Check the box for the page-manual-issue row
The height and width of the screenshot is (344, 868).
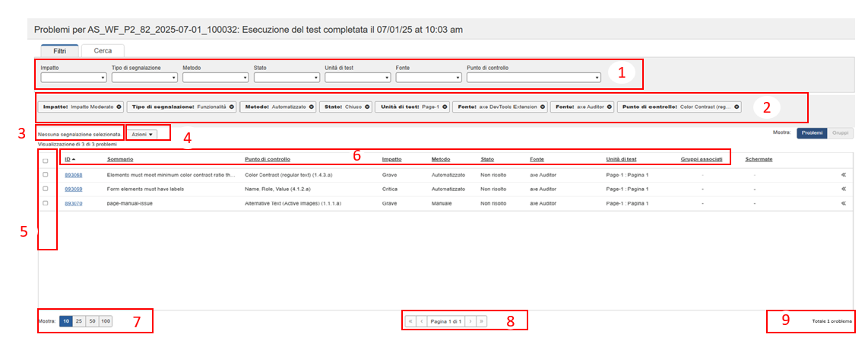coord(46,203)
